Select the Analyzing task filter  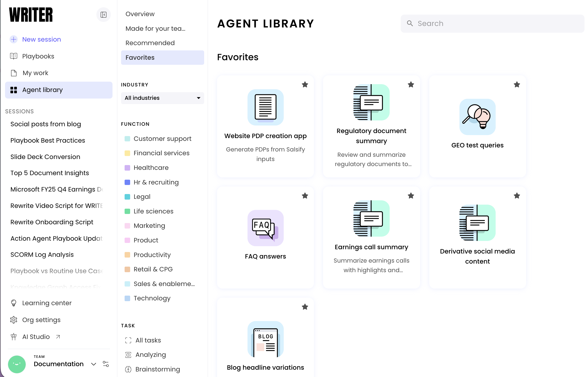[x=151, y=355]
